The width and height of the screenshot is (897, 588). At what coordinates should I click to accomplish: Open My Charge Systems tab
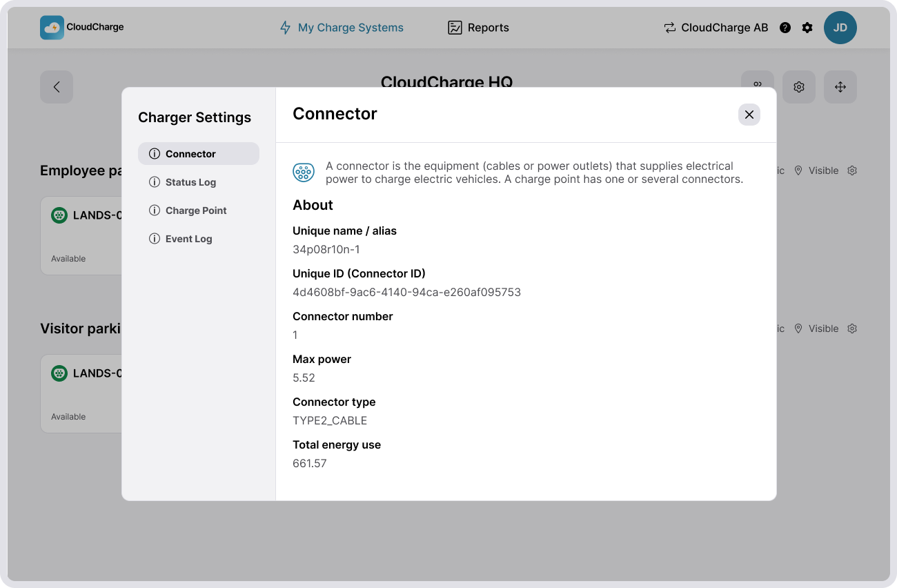(342, 28)
